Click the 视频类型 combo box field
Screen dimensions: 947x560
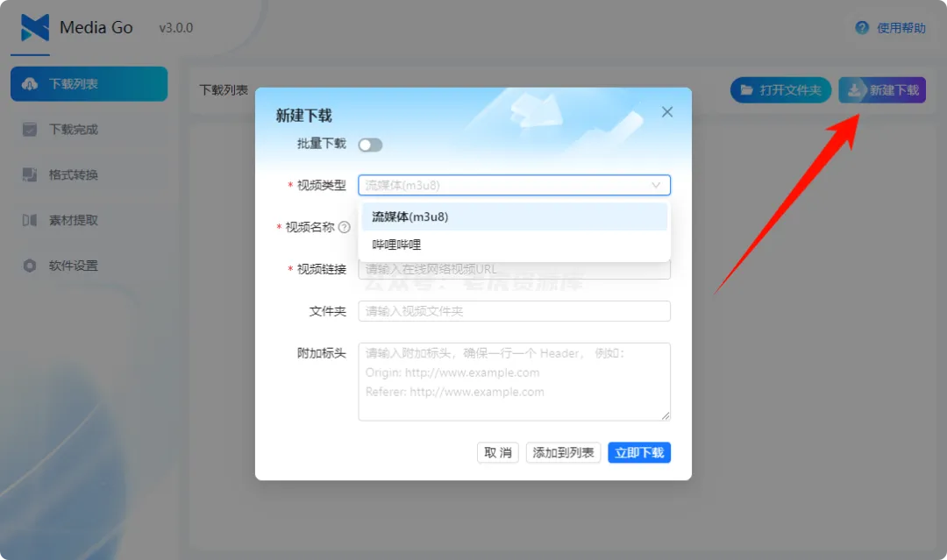tap(514, 185)
